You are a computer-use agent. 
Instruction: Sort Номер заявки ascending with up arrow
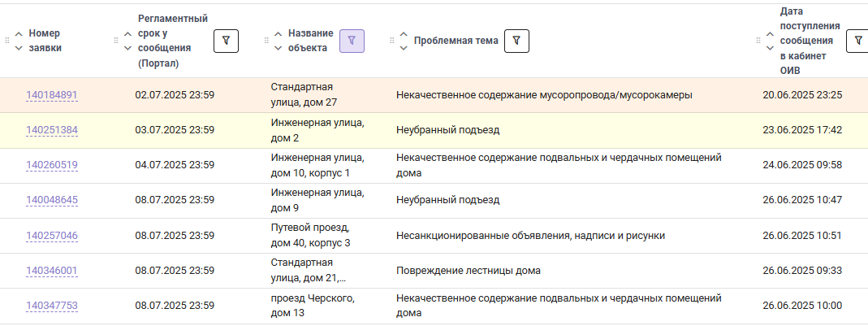point(18,34)
